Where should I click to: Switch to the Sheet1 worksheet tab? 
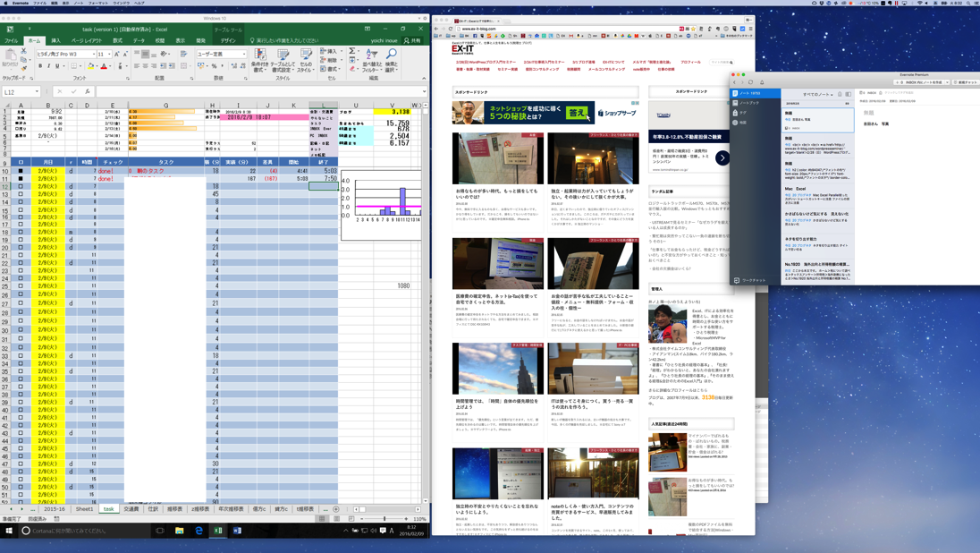[84, 509]
